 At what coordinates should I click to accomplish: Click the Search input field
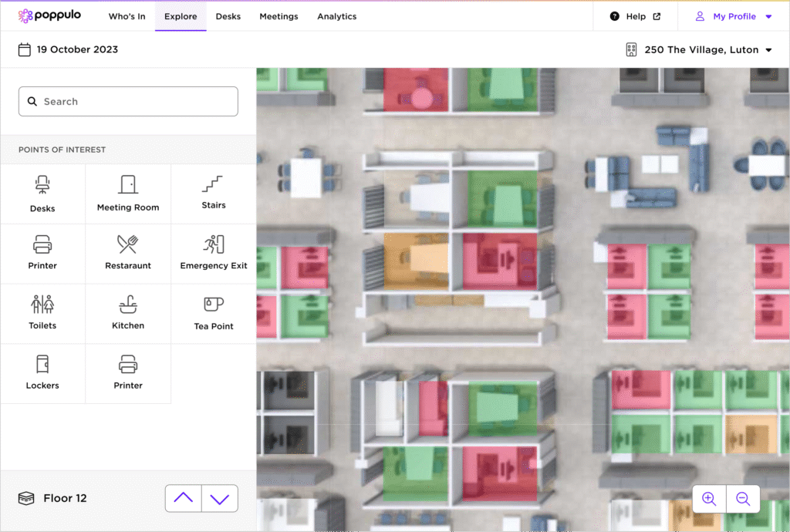coord(128,101)
